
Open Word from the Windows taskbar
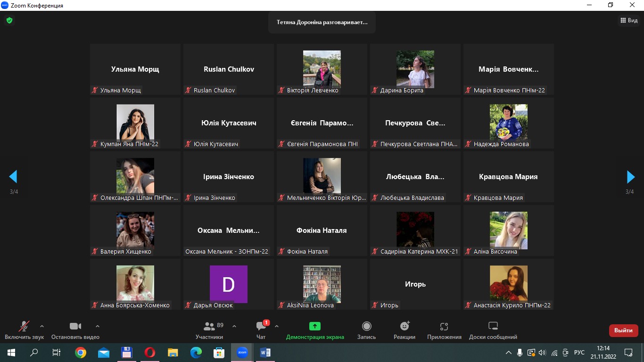(x=265, y=352)
